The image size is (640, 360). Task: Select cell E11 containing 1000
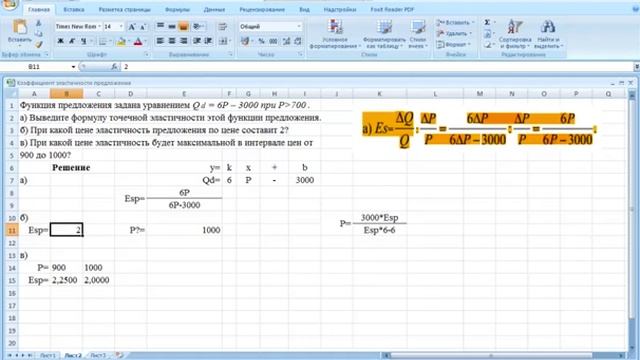tap(184, 230)
